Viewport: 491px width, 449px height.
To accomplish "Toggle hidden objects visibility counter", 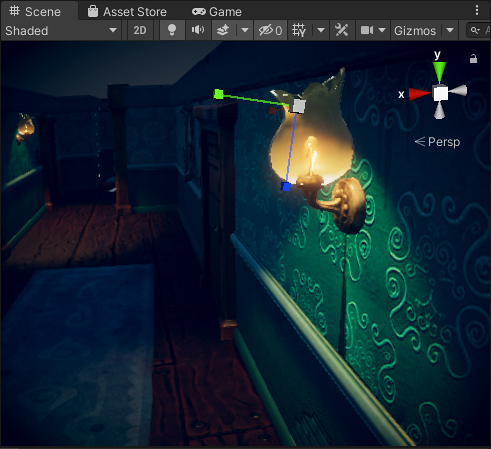I will pos(270,31).
